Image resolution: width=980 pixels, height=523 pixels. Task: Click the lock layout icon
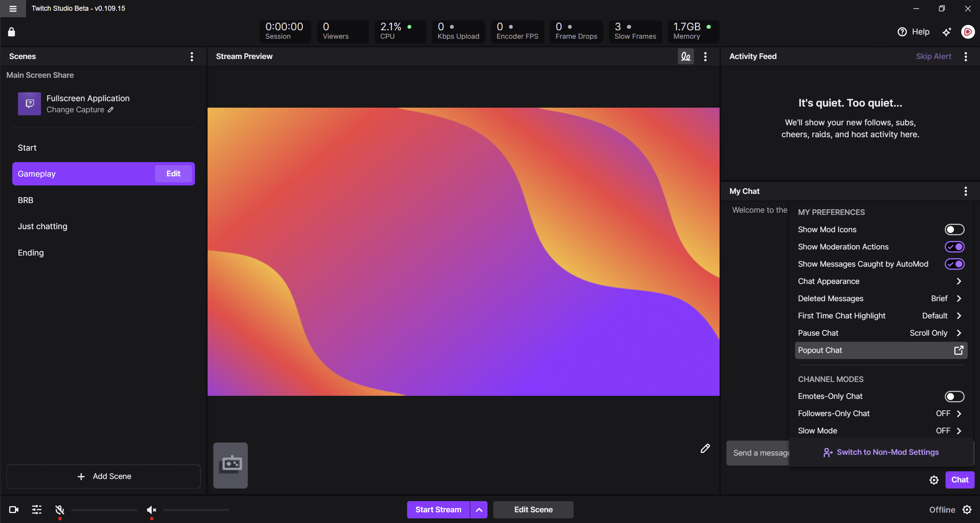click(x=11, y=32)
